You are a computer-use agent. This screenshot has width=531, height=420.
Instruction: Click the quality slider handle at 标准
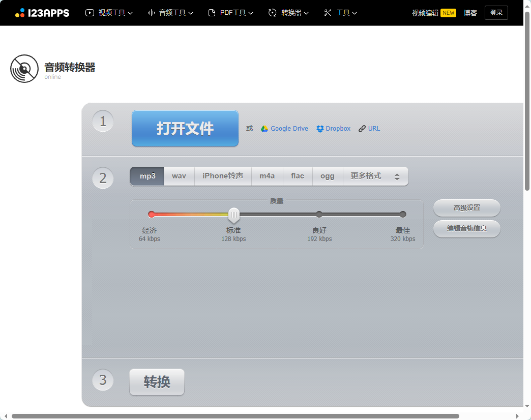pyautogui.click(x=233, y=215)
